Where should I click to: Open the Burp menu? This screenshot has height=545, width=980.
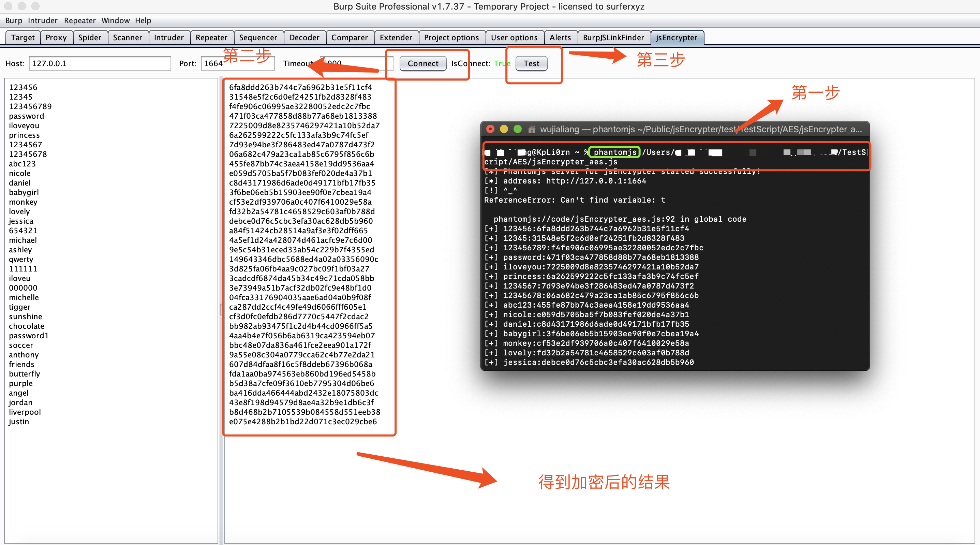[x=14, y=20]
